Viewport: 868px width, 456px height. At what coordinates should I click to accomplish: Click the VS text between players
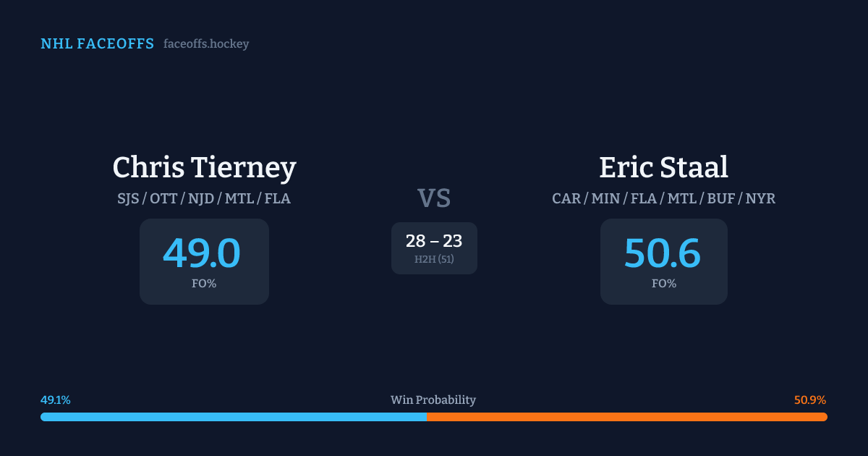coord(434,198)
